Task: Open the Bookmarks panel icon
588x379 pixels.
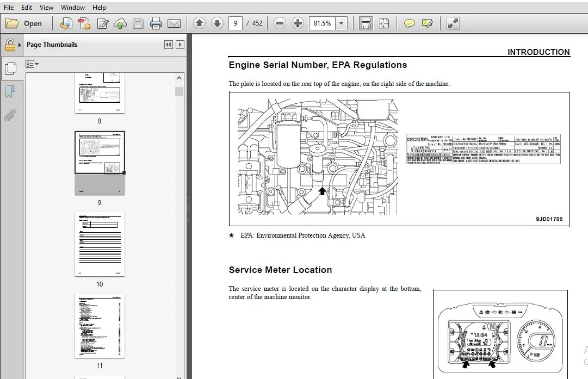Action: (x=10, y=91)
